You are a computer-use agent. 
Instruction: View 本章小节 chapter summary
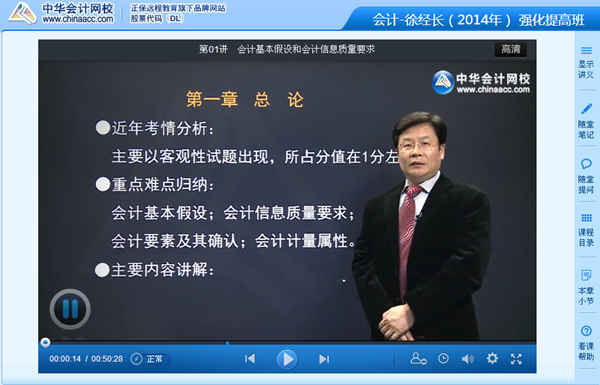[x=586, y=287]
